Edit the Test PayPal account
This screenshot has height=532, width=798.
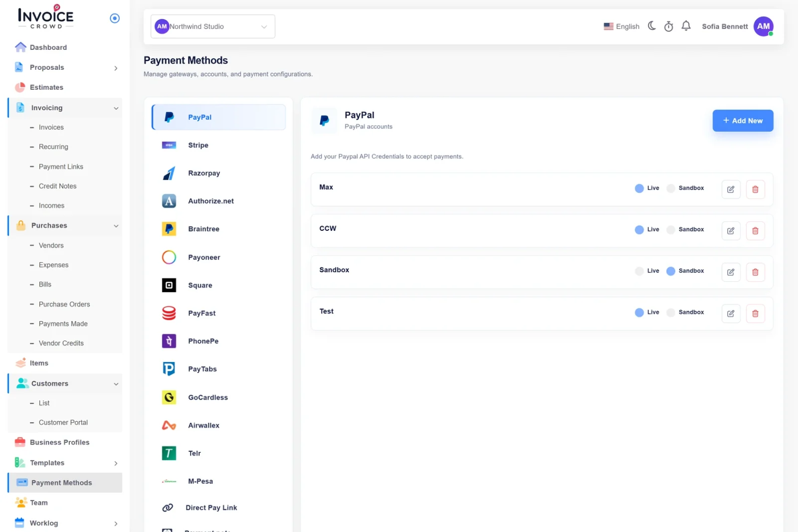pyautogui.click(x=731, y=314)
